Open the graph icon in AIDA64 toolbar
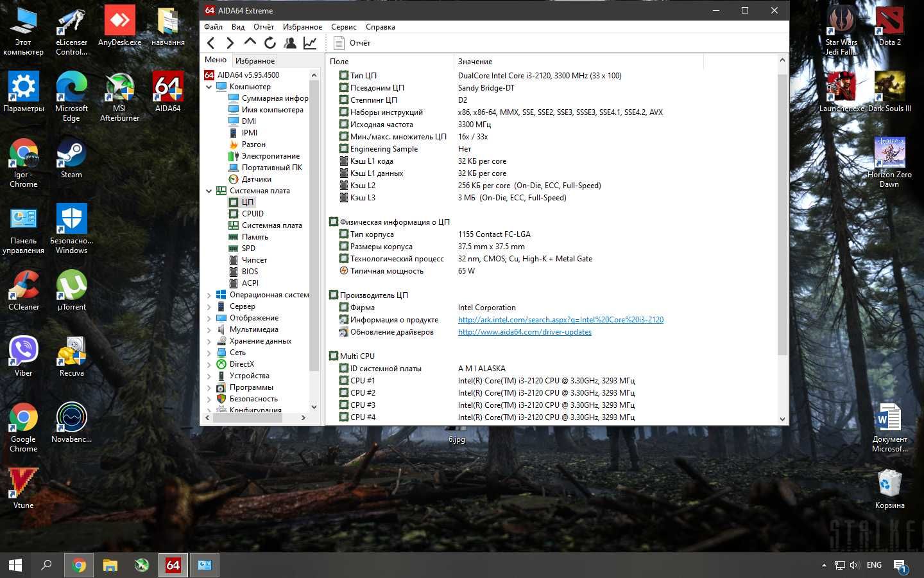The image size is (924, 578). [310, 43]
